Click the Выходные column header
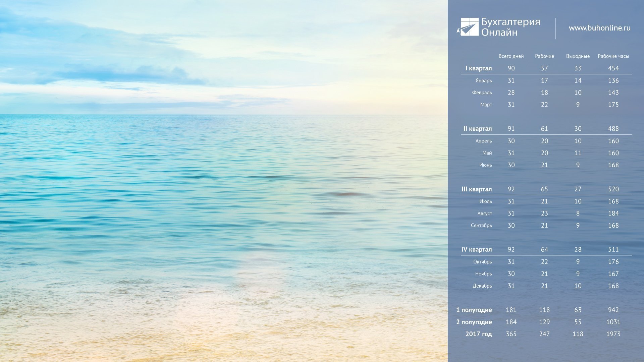Viewport: 644px width, 362px height. click(x=578, y=56)
